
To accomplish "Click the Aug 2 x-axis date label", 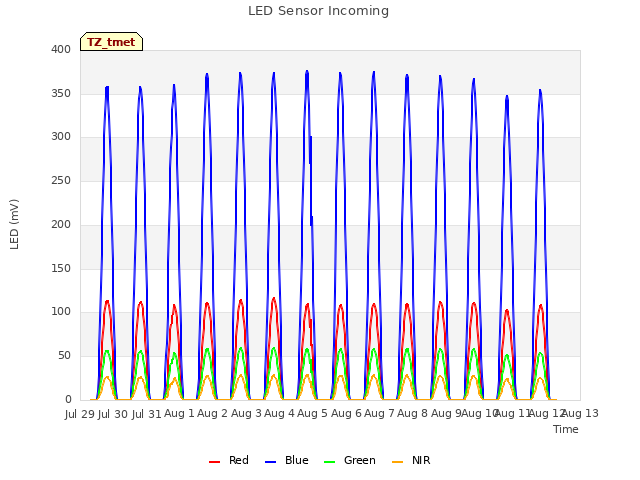I will coord(212,414).
